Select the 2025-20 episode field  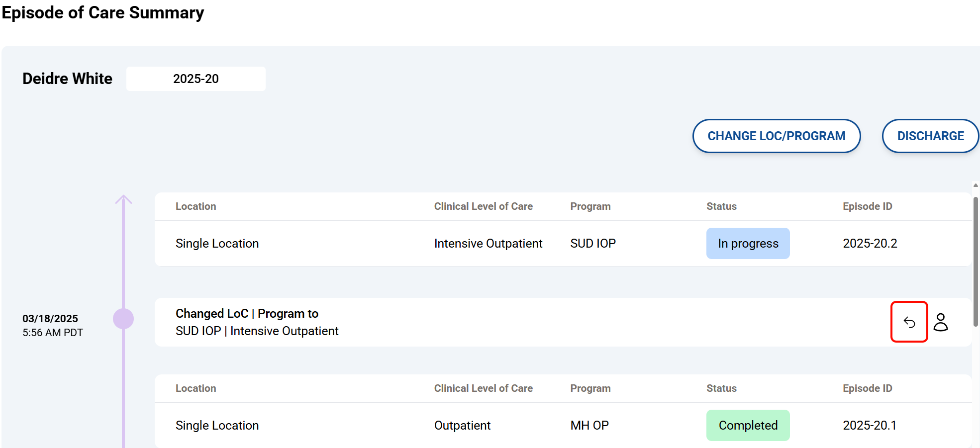click(x=196, y=79)
